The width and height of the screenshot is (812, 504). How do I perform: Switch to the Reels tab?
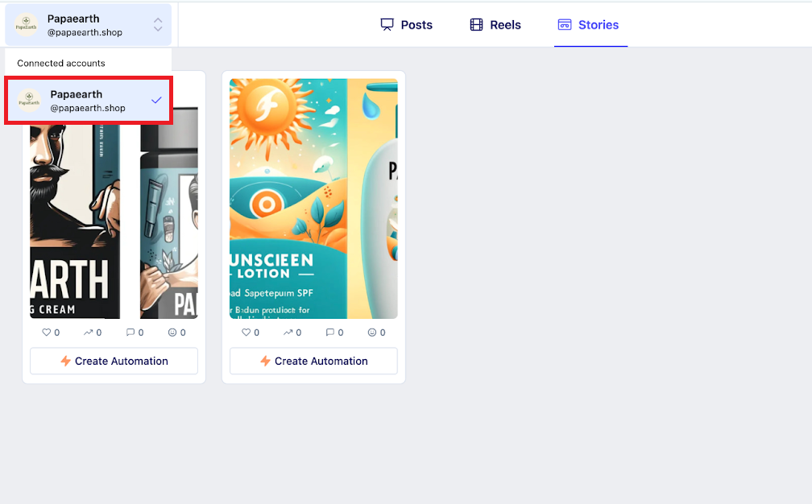coord(495,25)
